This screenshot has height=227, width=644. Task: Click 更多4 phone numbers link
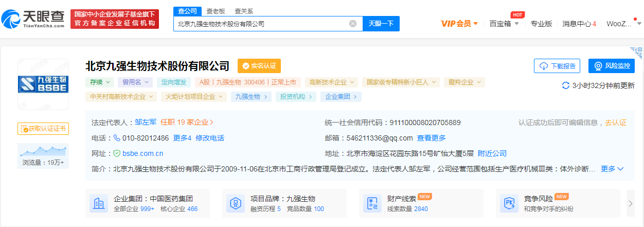[182, 138]
